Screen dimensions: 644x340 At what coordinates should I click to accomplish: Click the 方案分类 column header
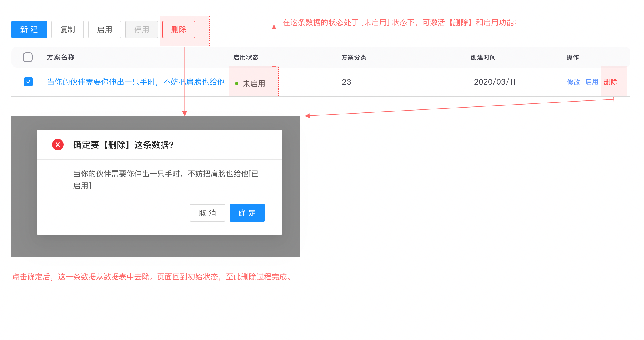pos(354,57)
